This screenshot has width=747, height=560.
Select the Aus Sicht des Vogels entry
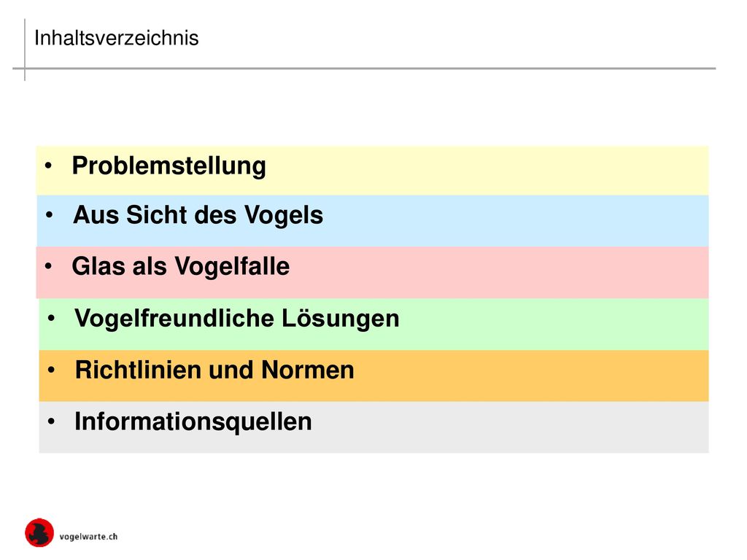coord(198,215)
